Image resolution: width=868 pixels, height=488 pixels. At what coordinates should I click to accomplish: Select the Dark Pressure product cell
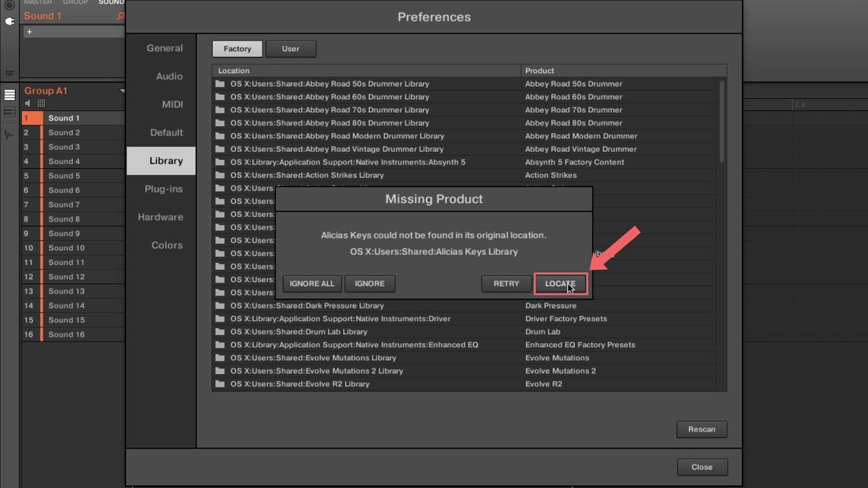551,306
